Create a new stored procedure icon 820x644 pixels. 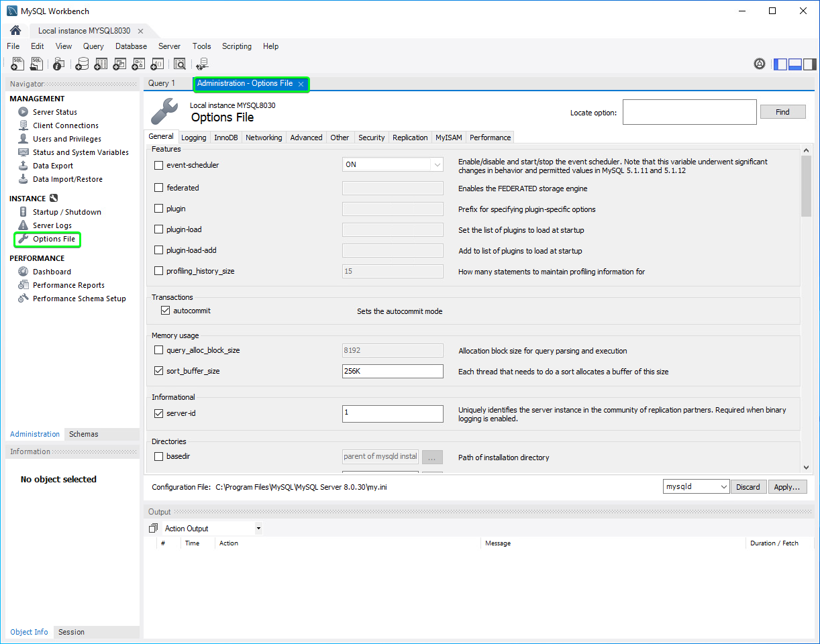(138, 64)
